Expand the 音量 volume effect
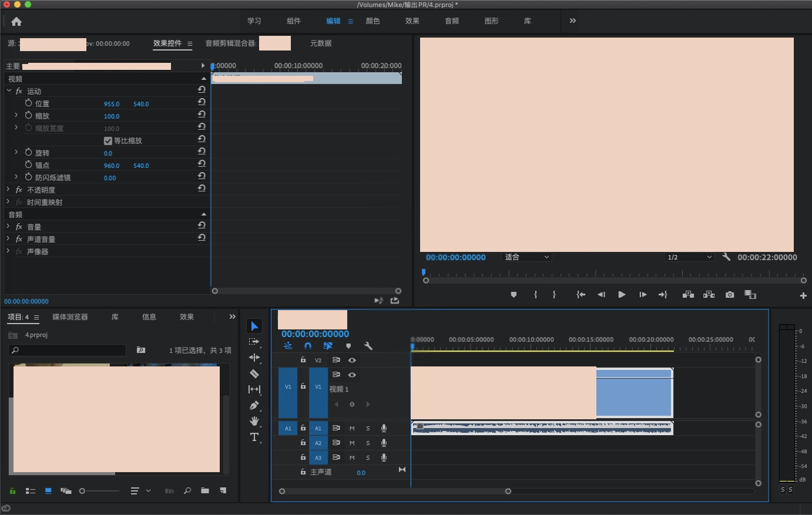812x515 pixels. coord(8,226)
